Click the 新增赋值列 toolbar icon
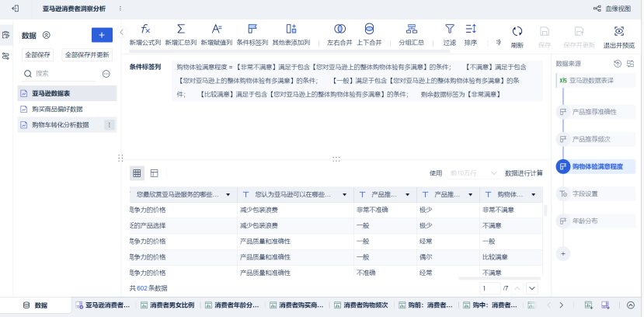The height and width of the screenshot is (317, 644). click(217, 29)
